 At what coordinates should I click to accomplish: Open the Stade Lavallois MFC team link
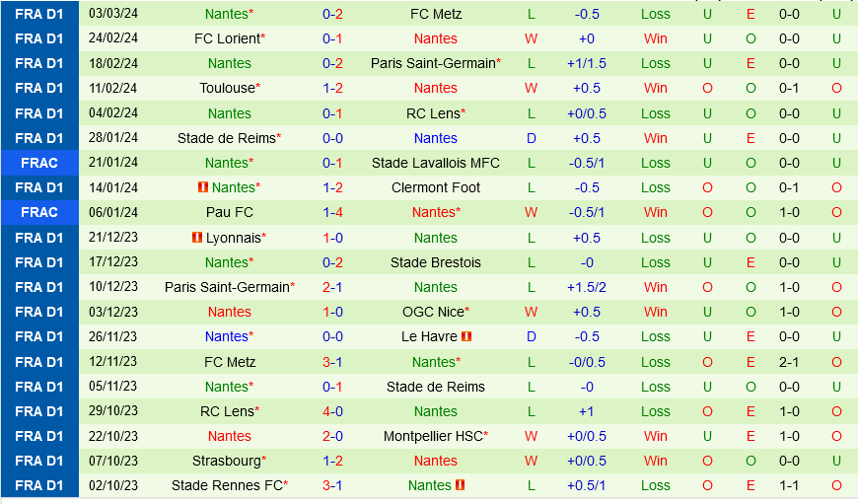[x=436, y=163]
